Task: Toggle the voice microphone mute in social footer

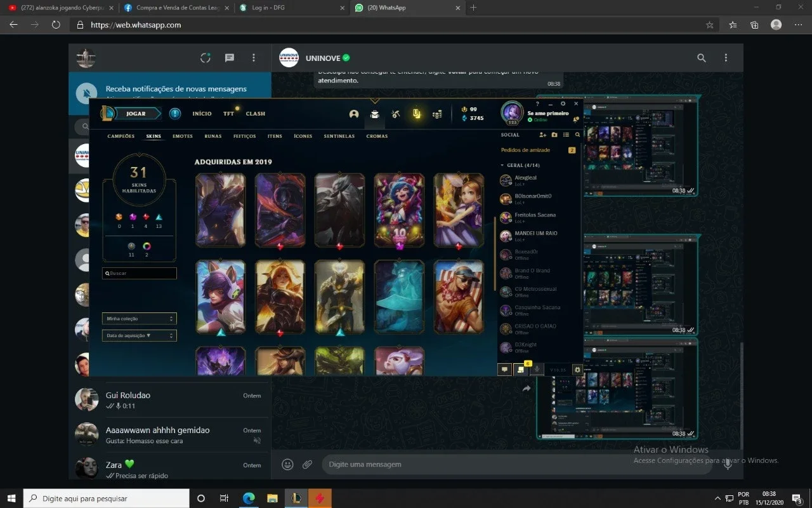Action: click(537, 369)
